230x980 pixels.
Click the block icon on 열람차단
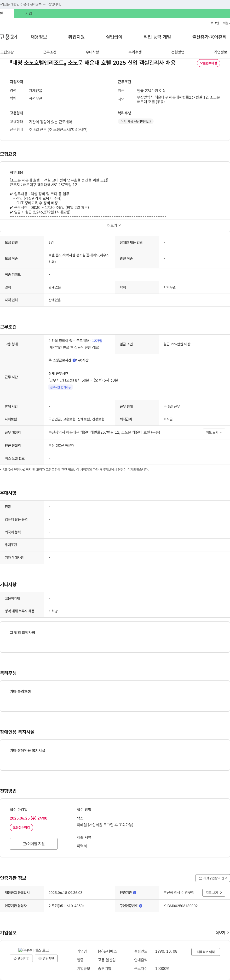pyautogui.click(x=40, y=958)
